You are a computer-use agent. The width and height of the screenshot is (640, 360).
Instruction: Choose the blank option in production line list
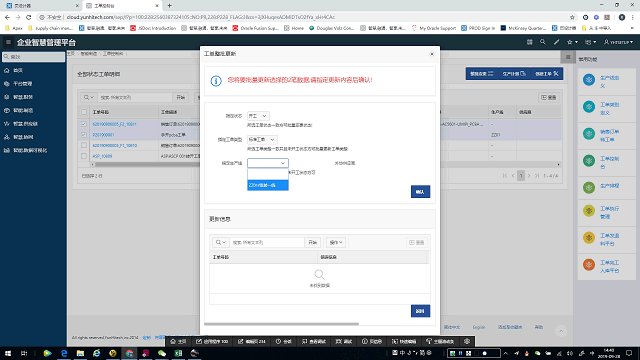point(268,174)
